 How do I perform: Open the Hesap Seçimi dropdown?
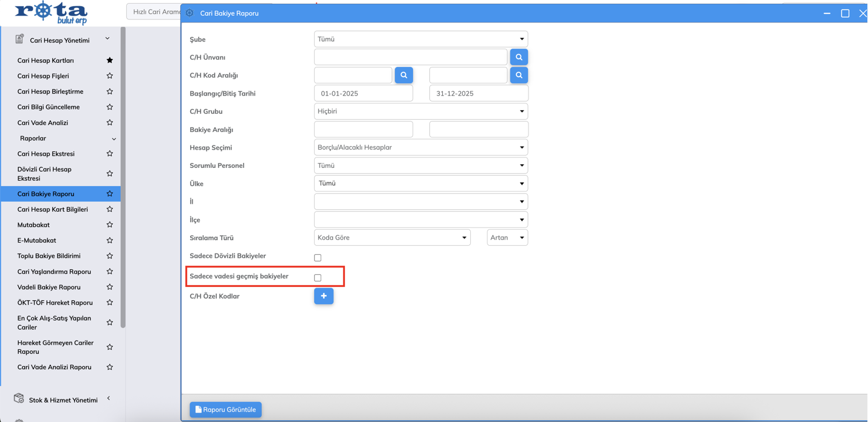coord(420,147)
